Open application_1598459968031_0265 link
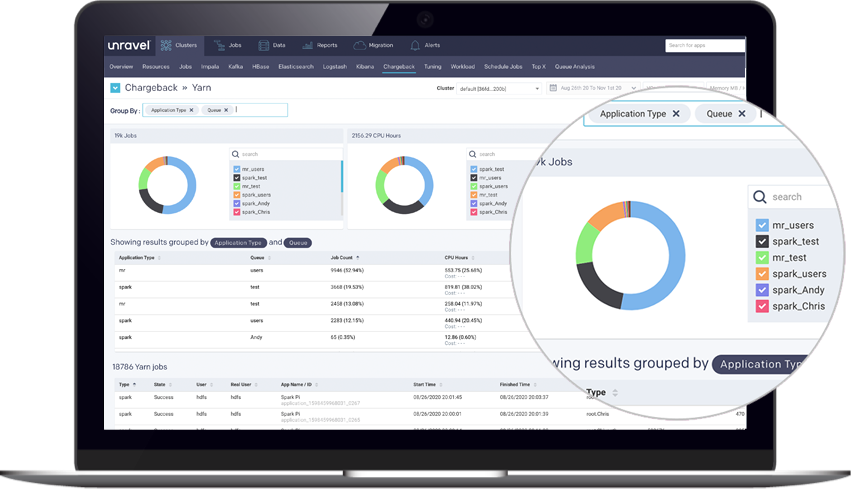The width and height of the screenshot is (851, 489). tap(320, 420)
